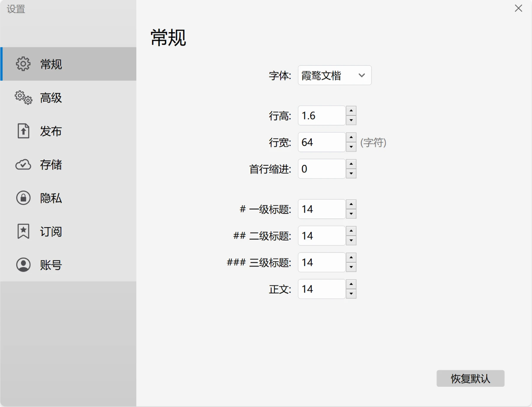The image size is (532, 407).
Task: Decrease 一级标题 size with down arrow
Action: click(x=351, y=214)
